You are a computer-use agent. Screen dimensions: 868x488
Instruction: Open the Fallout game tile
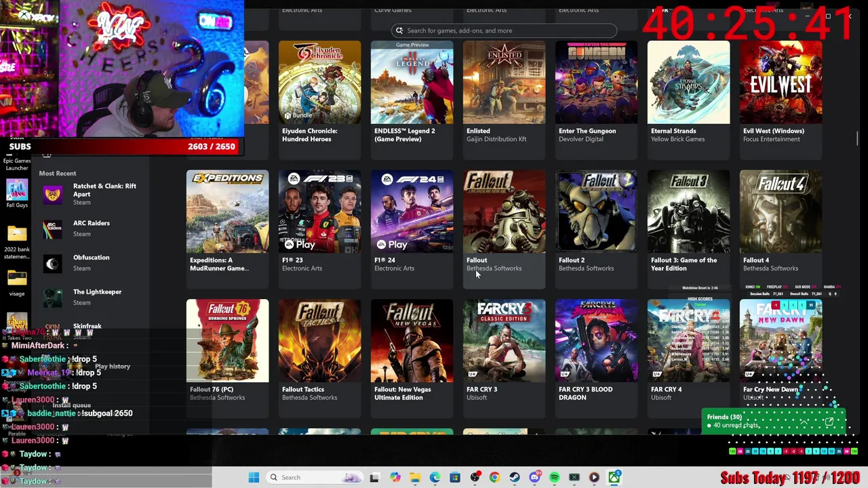point(504,229)
